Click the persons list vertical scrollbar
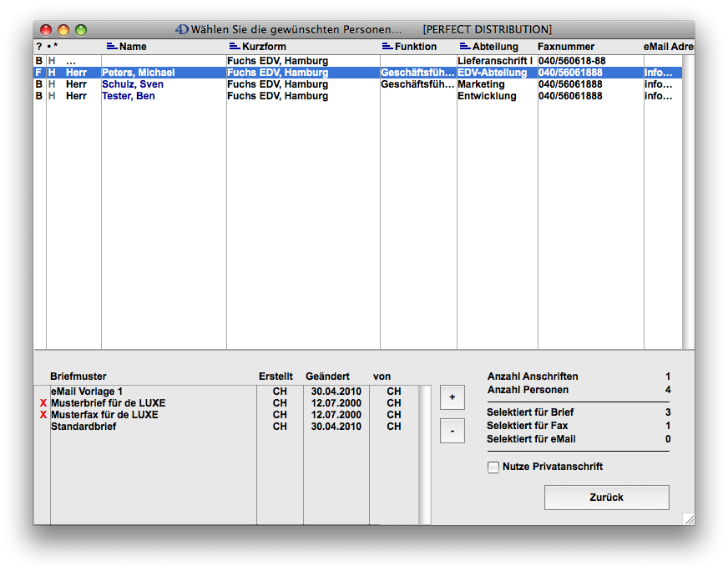The image size is (728, 571). pyautogui.click(x=688, y=200)
